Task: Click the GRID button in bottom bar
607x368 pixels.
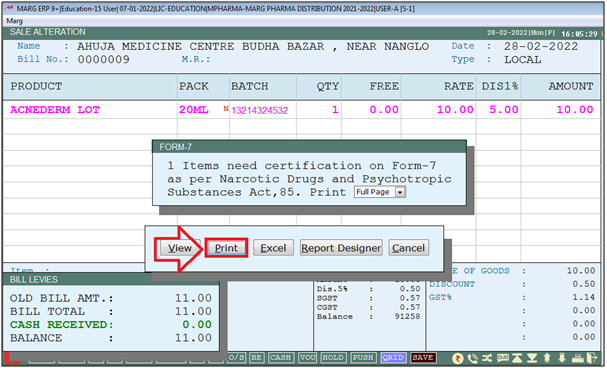Action: coord(393,358)
